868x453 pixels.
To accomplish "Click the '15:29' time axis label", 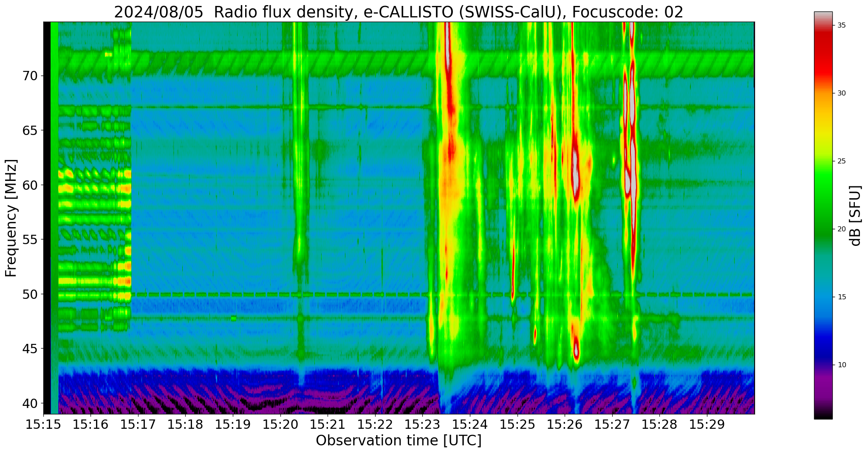I will coord(707,424).
